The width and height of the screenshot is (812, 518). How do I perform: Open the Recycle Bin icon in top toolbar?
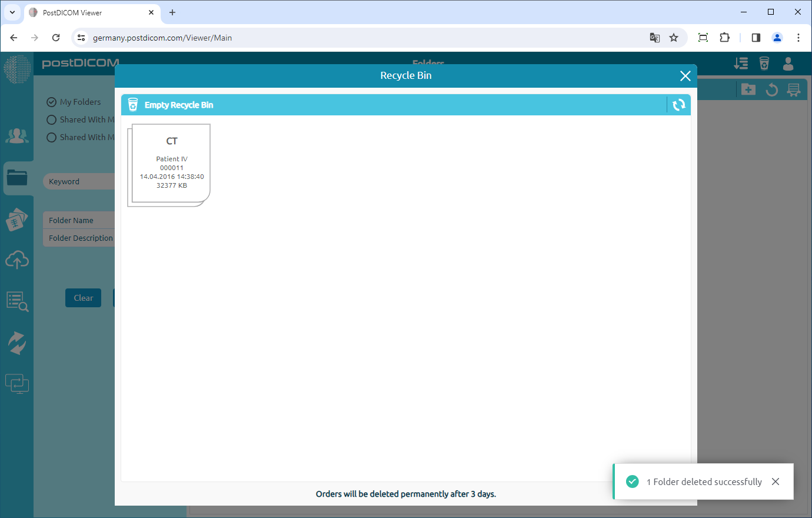[763, 63]
